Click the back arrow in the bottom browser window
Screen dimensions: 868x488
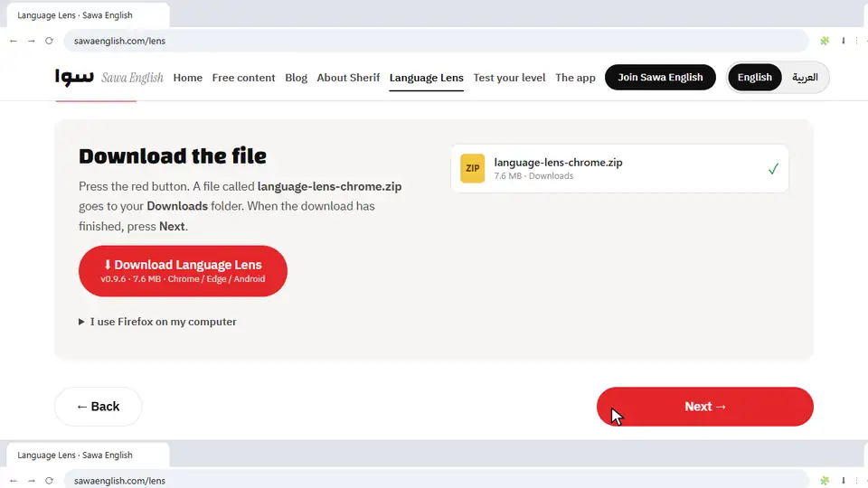pyautogui.click(x=14, y=481)
